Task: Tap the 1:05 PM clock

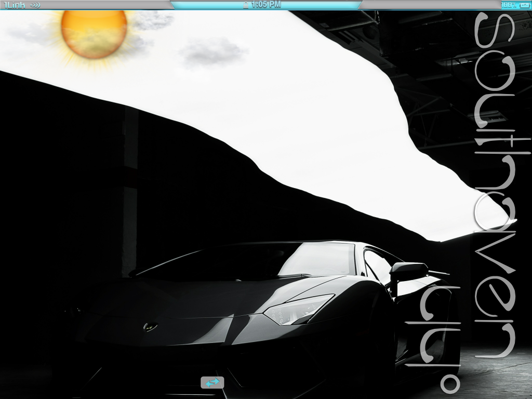Action: 266,4
